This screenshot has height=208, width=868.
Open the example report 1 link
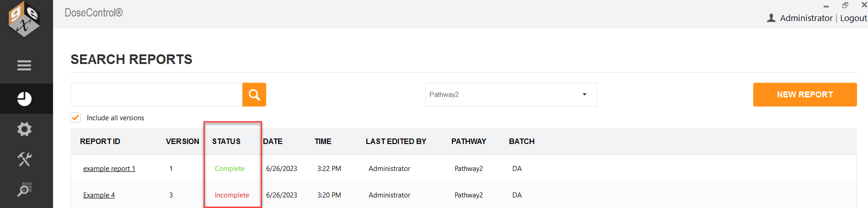[x=109, y=168]
